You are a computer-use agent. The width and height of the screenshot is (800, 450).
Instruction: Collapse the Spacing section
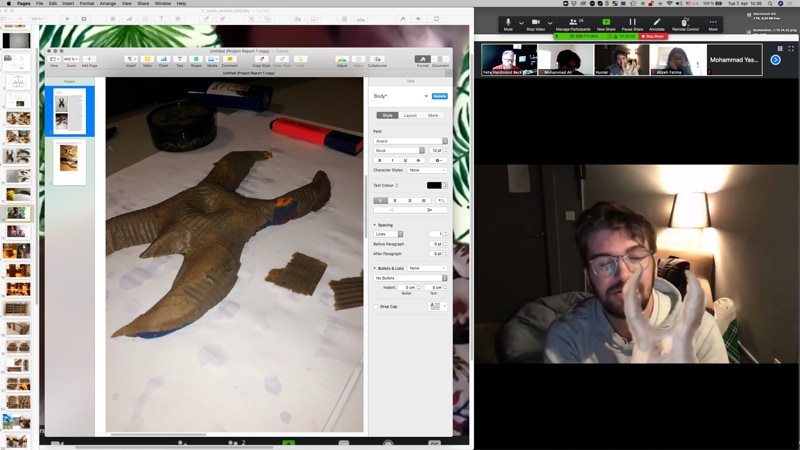[374, 225]
